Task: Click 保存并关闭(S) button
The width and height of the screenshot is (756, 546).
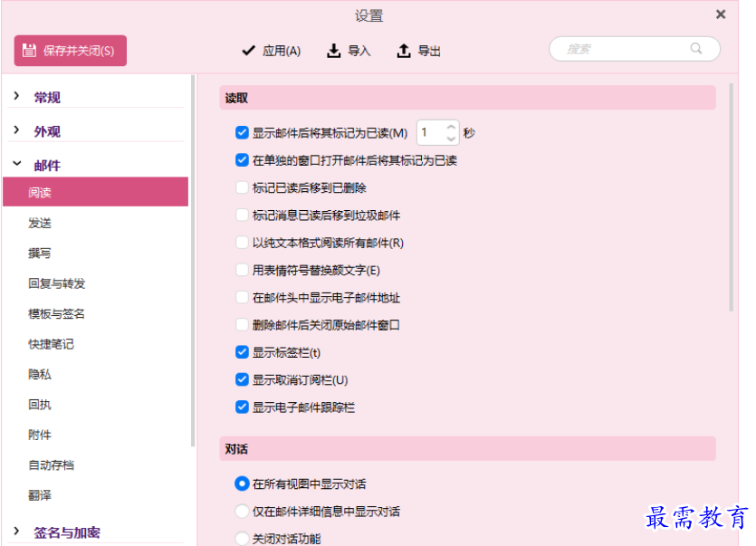Action: pyautogui.click(x=71, y=50)
